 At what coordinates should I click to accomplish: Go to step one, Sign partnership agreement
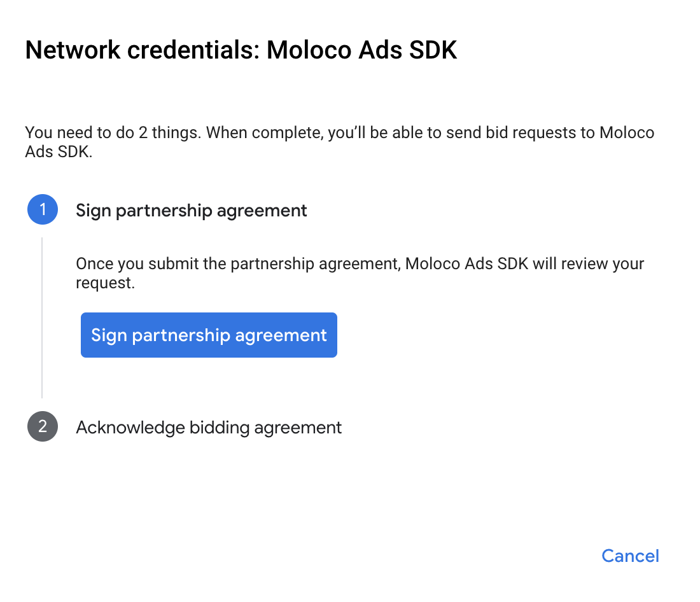point(191,210)
